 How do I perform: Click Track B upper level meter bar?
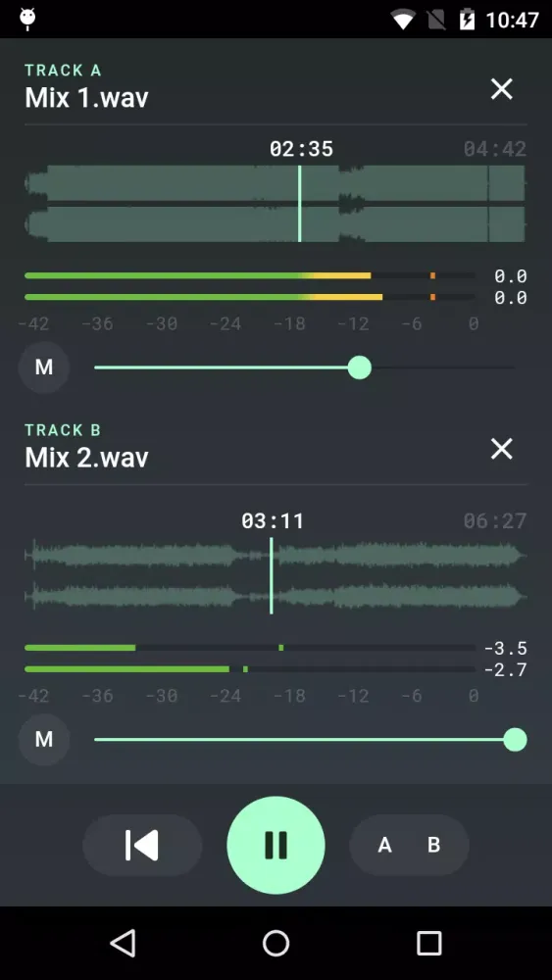click(250, 648)
